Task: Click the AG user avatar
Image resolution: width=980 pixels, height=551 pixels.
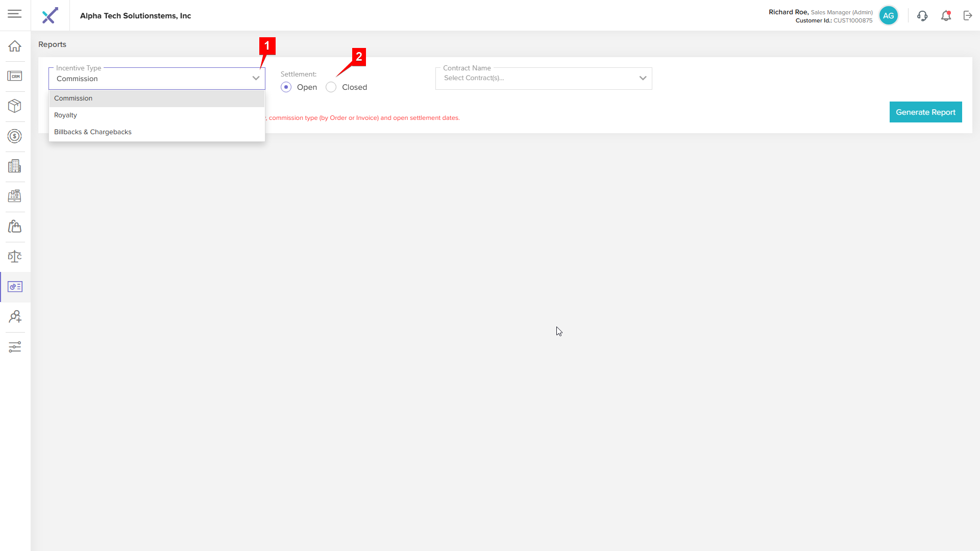Action: click(x=888, y=16)
